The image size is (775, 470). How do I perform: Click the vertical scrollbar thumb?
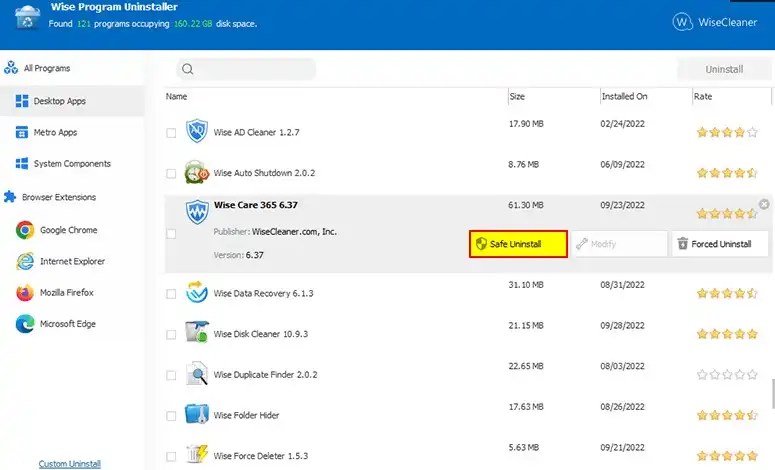pyautogui.click(x=773, y=393)
